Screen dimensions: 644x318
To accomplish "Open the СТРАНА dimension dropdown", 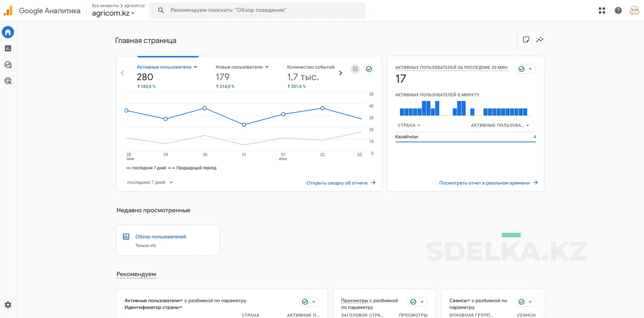I will [409, 125].
